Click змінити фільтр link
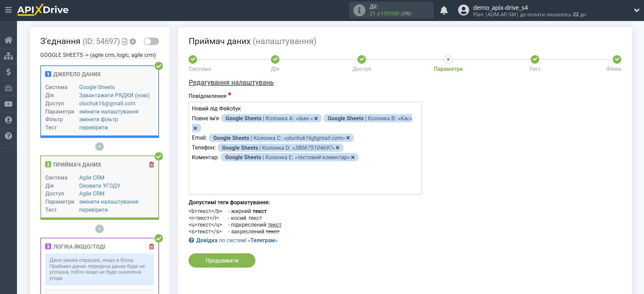Image resolution: width=644 pixels, height=294 pixels. point(99,120)
